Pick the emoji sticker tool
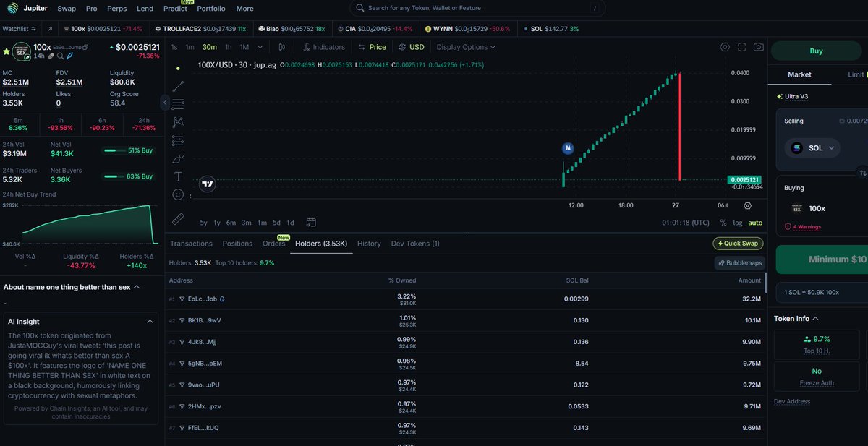868x446 pixels. pos(178,193)
